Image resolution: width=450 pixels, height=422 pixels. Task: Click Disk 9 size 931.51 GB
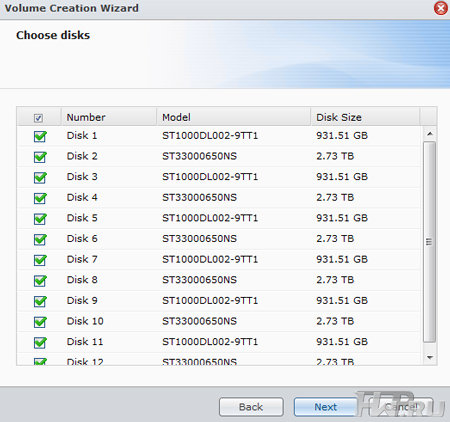click(342, 301)
